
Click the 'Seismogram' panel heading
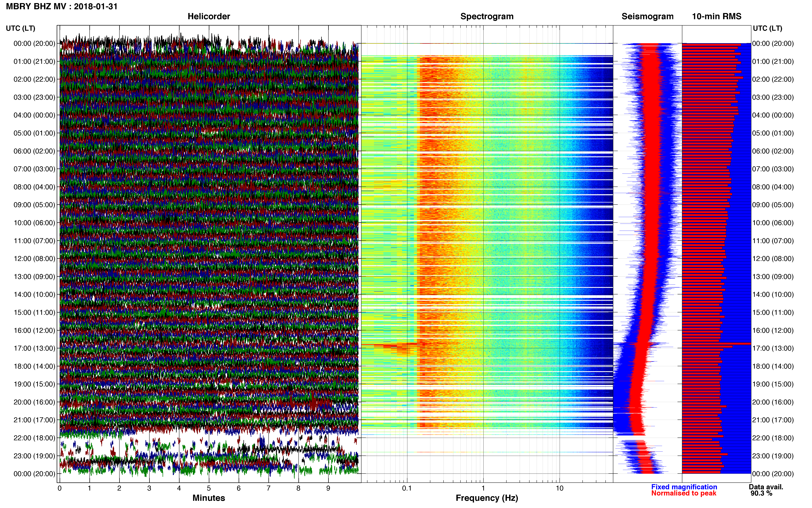pos(648,16)
